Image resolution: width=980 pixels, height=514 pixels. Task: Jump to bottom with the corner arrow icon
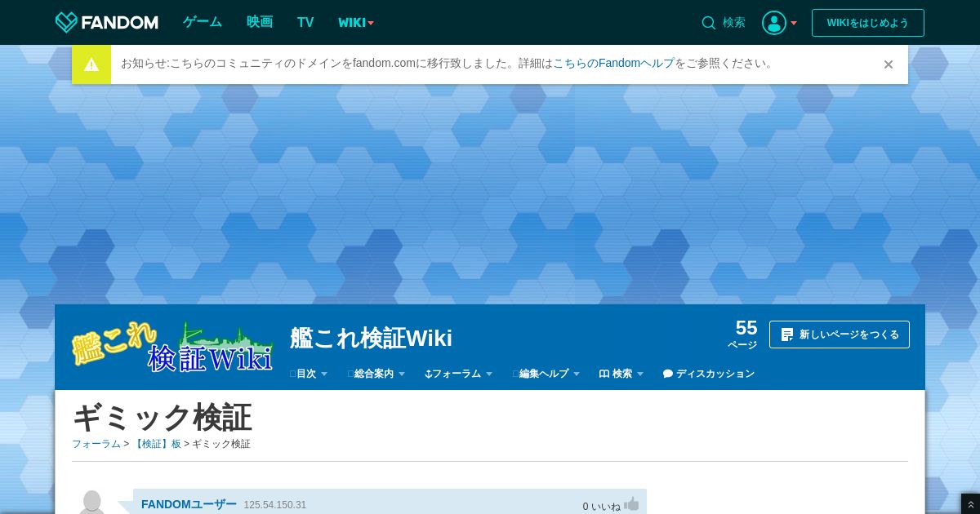click(x=970, y=504)
